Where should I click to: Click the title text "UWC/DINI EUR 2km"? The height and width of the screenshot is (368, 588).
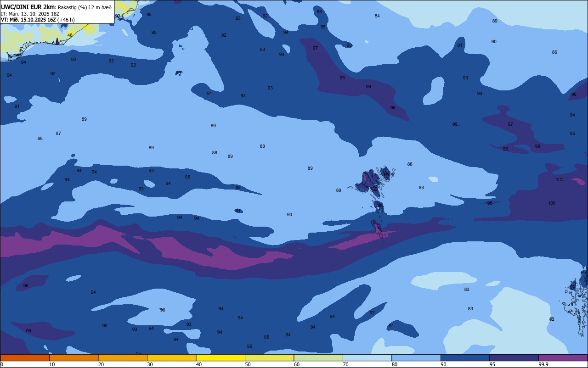click(x=28, y=6)
